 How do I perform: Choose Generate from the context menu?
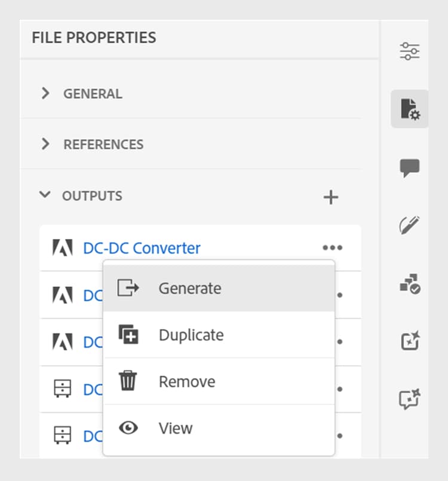point(219,288)
